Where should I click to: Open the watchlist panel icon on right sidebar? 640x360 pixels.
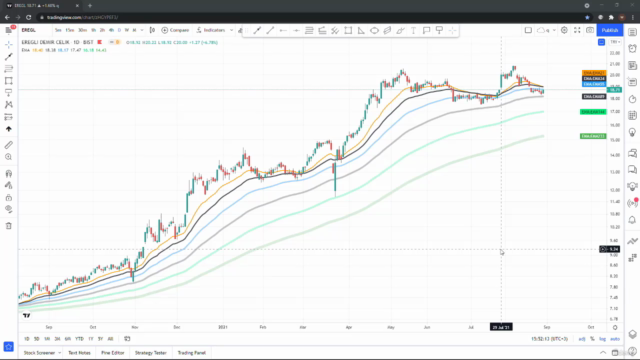[x=632, y=32]
